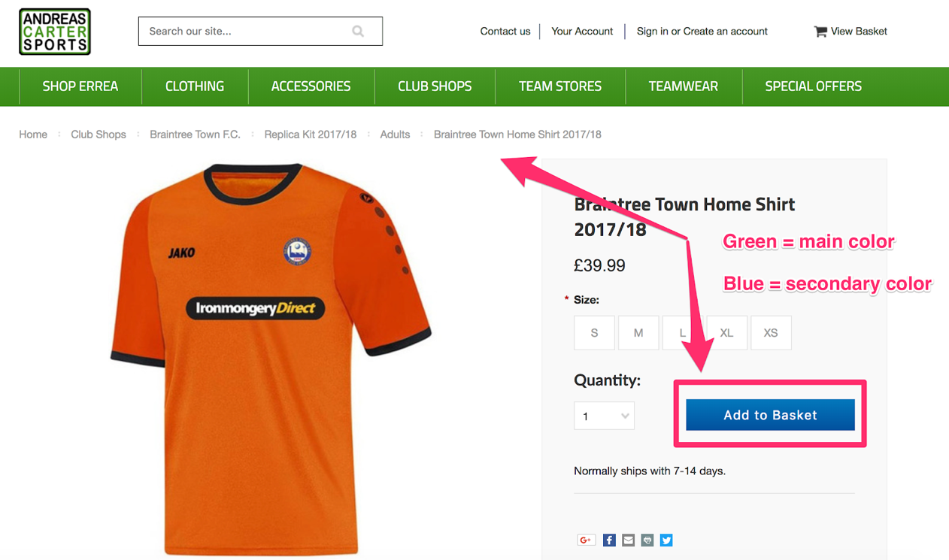
Task: Share product via email icon
Action: click(628, 540)
